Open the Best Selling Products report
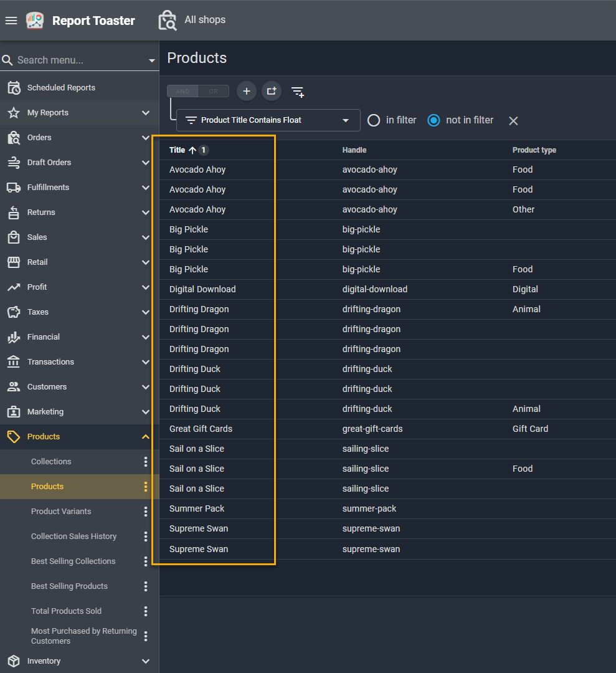 click(x=69, y=586)
